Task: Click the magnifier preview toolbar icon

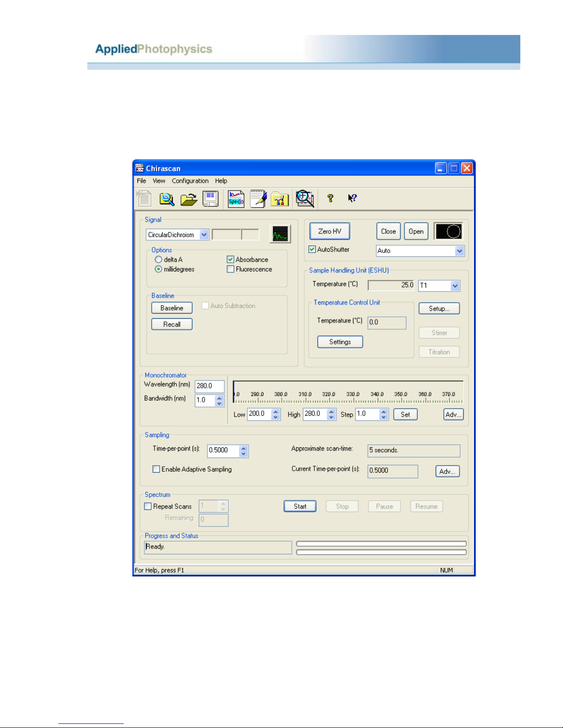Action: pos(167,199)
